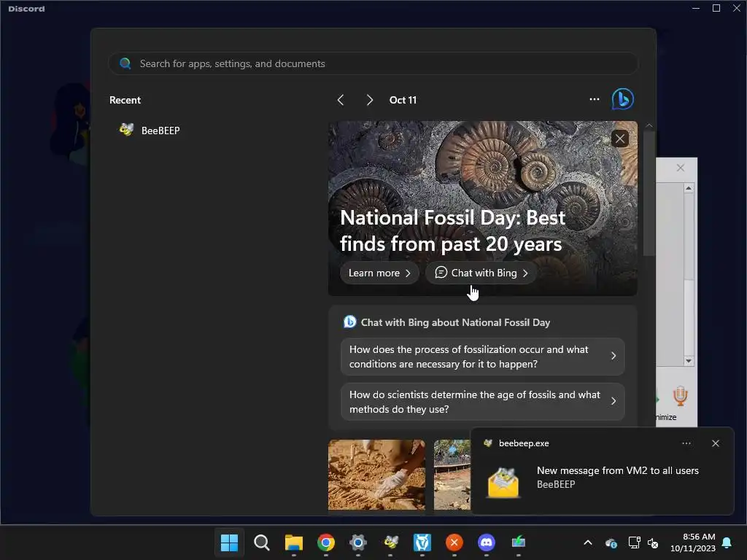The image size is (747, 560).
Task: Click the Windows Start button
Action: click(229, 542)
